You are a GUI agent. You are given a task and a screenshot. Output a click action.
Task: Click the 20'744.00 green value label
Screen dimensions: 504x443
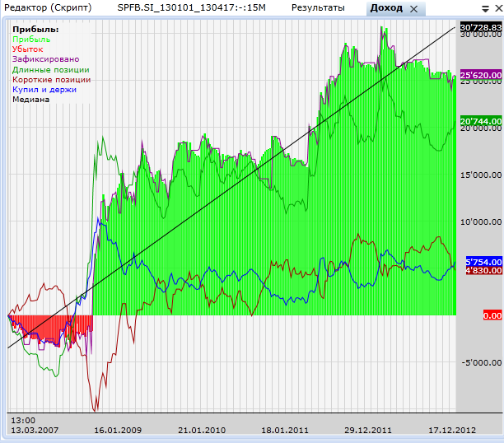point(481,121)
